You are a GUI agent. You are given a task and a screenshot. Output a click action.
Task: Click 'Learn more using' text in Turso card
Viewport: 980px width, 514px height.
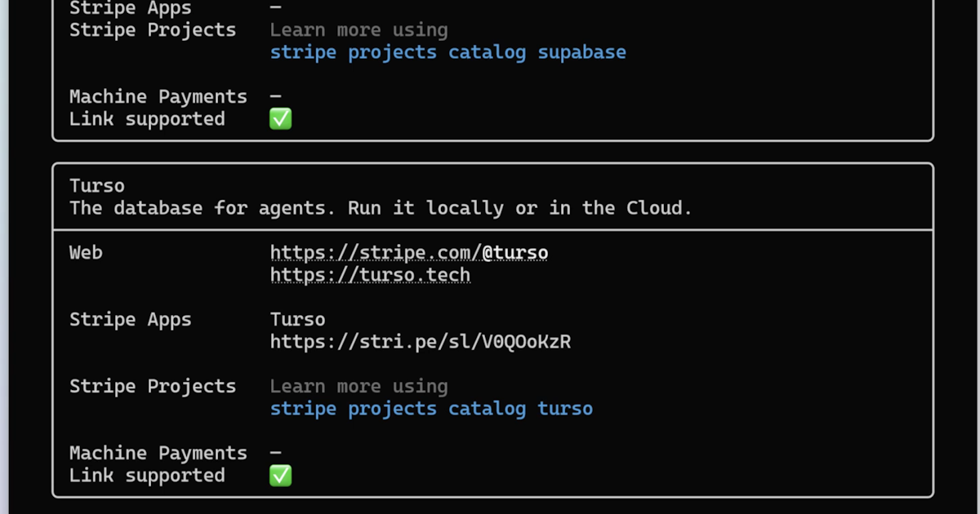coord(359,387)
